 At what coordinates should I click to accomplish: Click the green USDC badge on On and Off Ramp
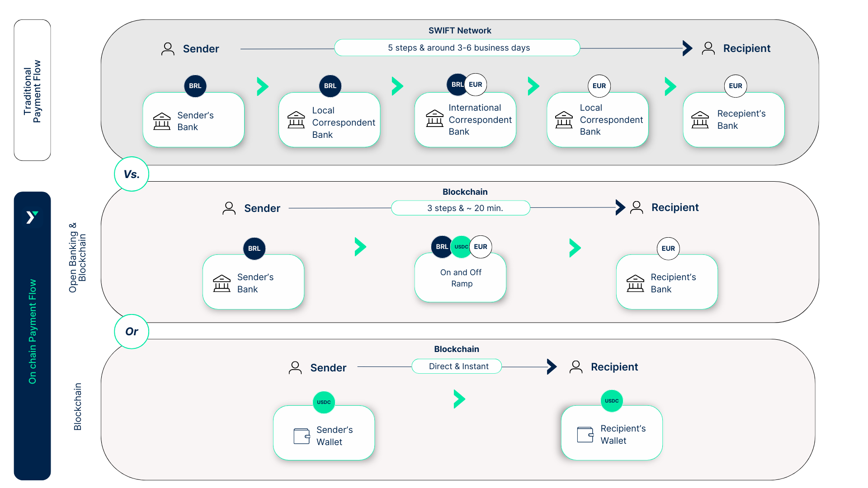[461, 247]
